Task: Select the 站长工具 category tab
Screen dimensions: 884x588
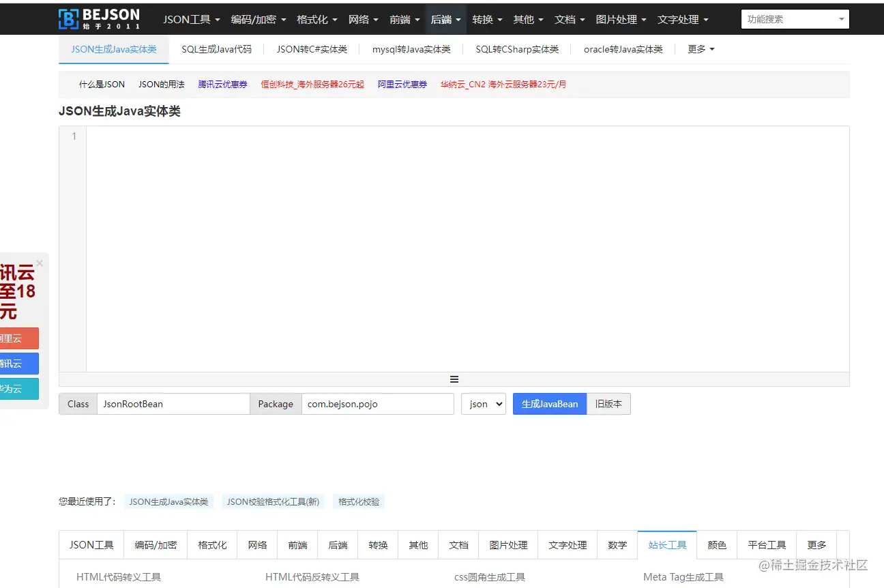Action: point(666,544)
